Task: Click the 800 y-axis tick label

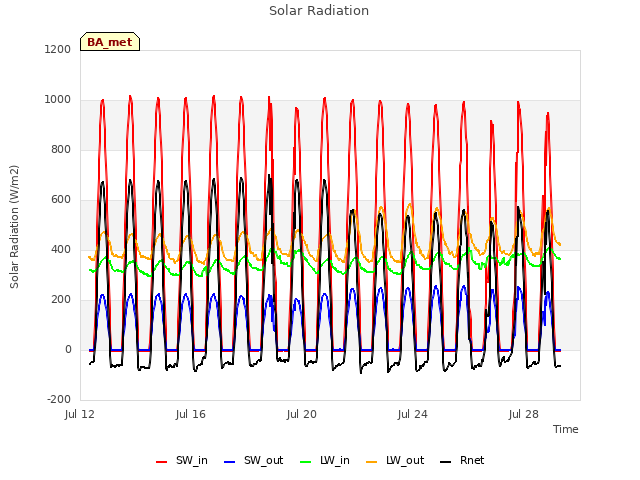Action: pos(61,149)
